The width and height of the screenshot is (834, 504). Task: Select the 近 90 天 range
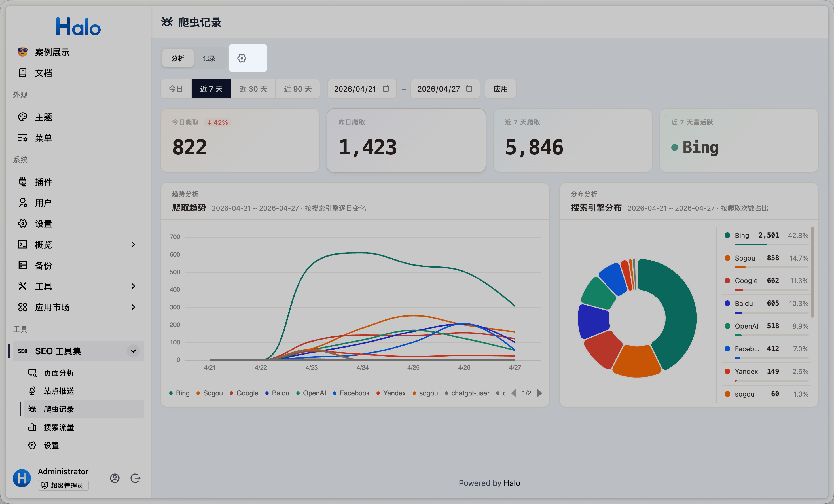(298, 89)
